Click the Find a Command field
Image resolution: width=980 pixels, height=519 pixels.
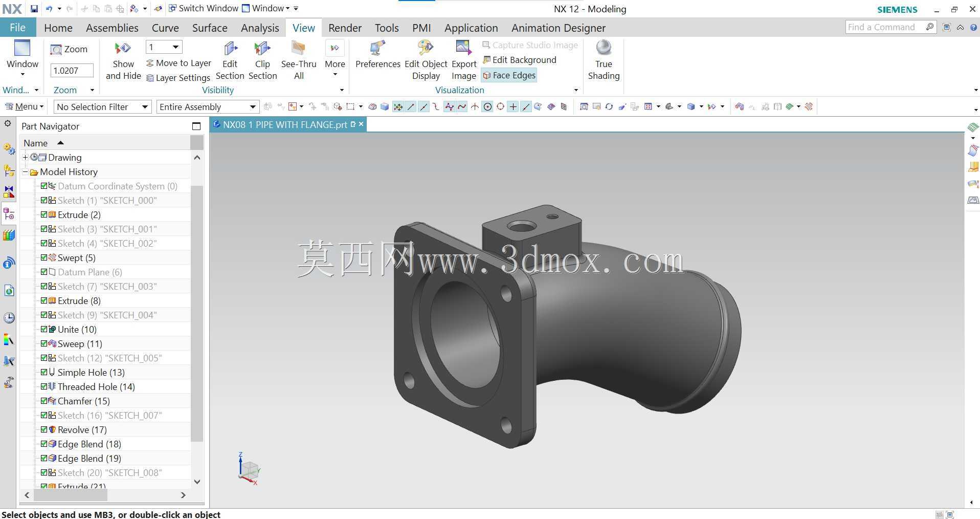[x=885, y=27]
